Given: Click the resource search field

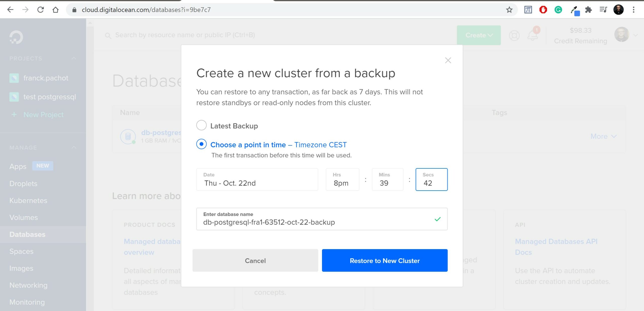Looking at the screenshot, I should point(185,35).
